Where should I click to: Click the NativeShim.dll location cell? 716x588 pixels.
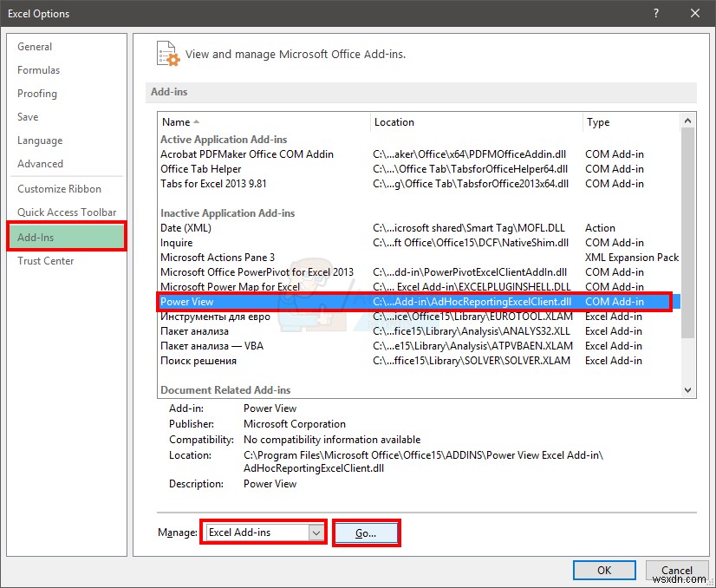pos(471,243)
